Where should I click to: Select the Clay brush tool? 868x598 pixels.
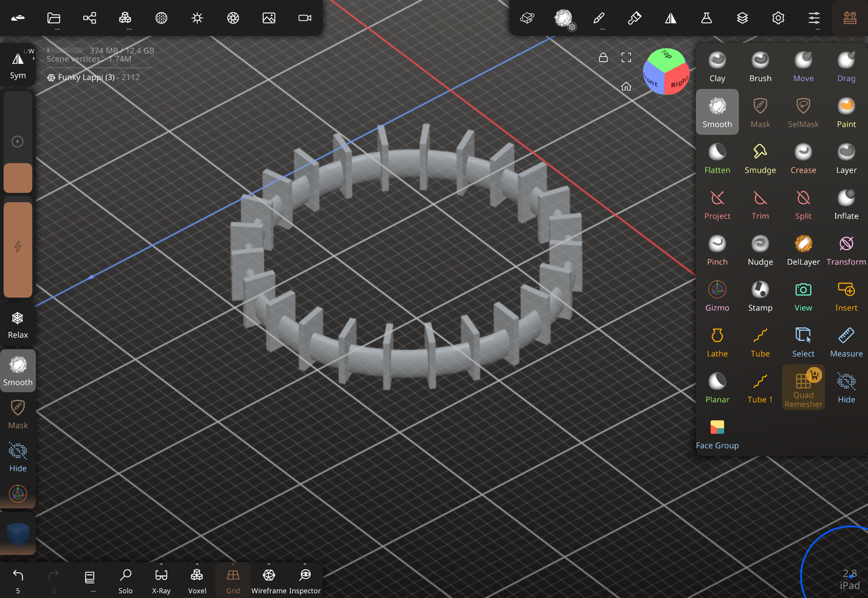[x=717, y=66]
